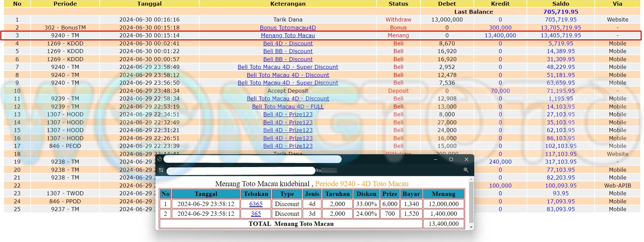Viewport: 644px width, 242px height.
Task: Open the Beli Toto Macau 4D - FULL link
Action: click(x=288, y=107)
